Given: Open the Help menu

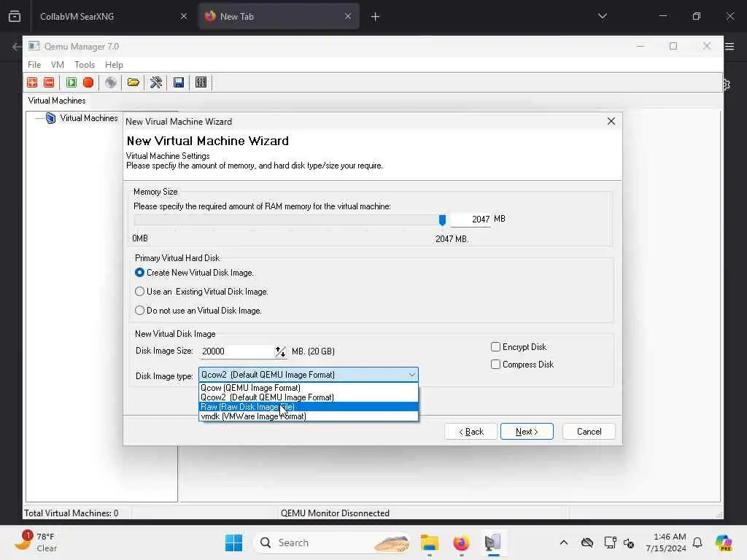Looking at the screenshot, I should tap(114, 65).
